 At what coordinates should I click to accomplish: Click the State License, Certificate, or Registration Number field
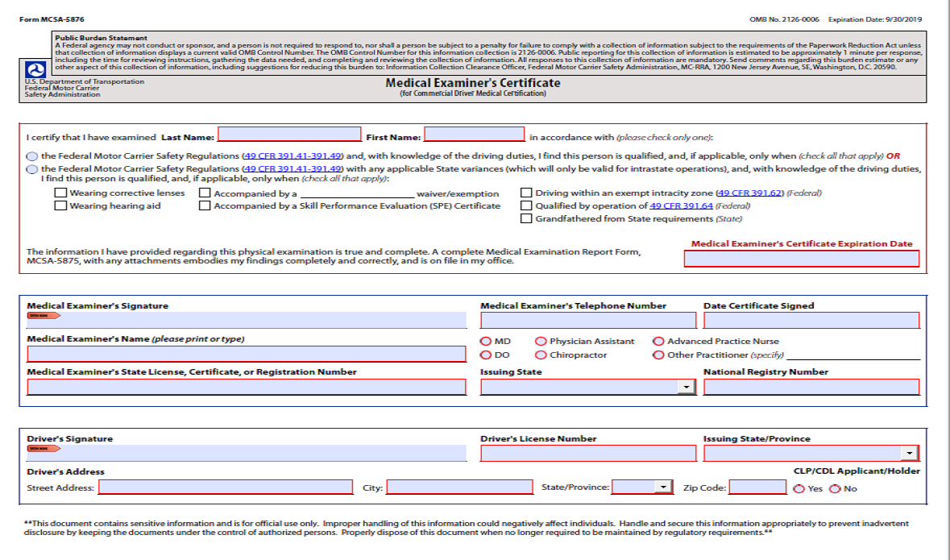247,387
